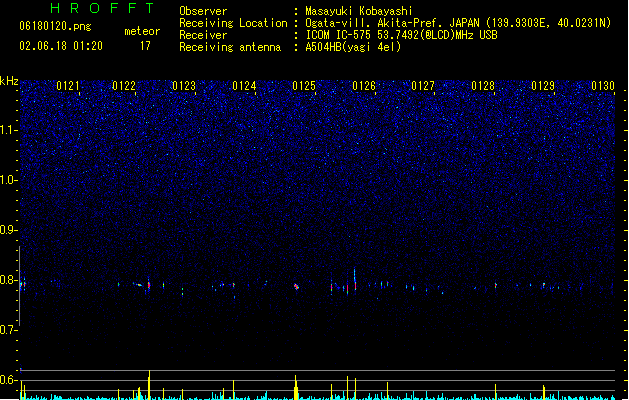
Task: Click the 0122 time marker
Action: tap(124, 86)
